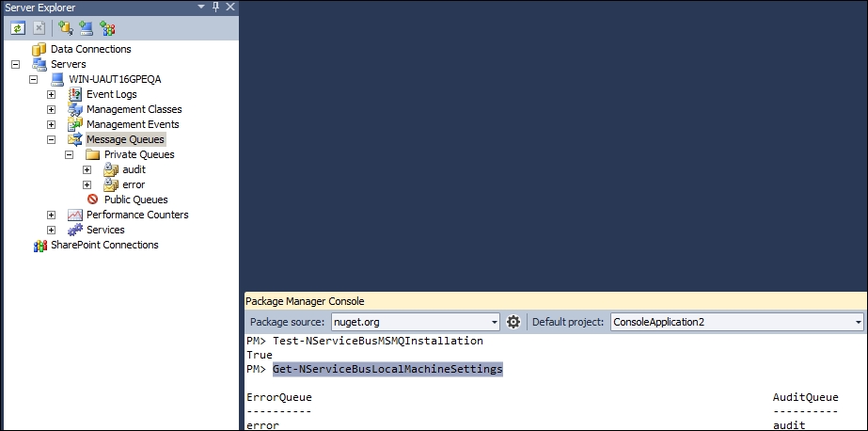The image size is (868, 431).
Task: Click the Package Manager Console title bar
Action: [555, 301]
